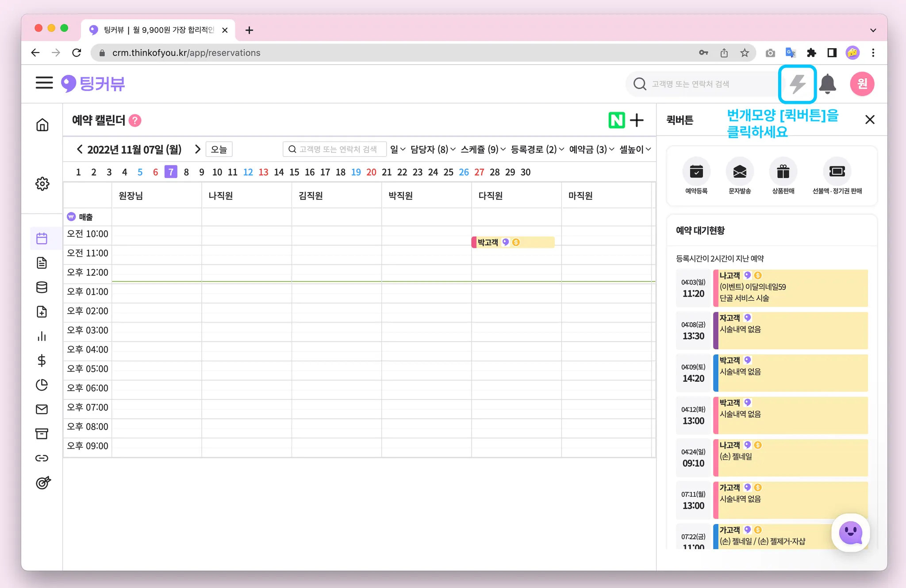This screenshot has height=588, width=906.
Task: Click the 문자발송 envelope icon
Action: coord(740,172)
